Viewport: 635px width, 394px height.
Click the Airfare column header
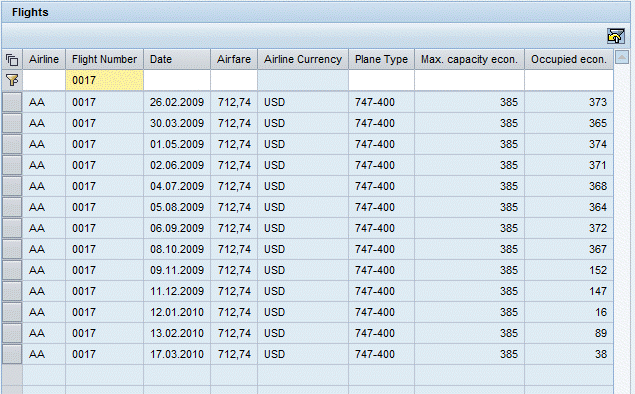coord(234,60)
